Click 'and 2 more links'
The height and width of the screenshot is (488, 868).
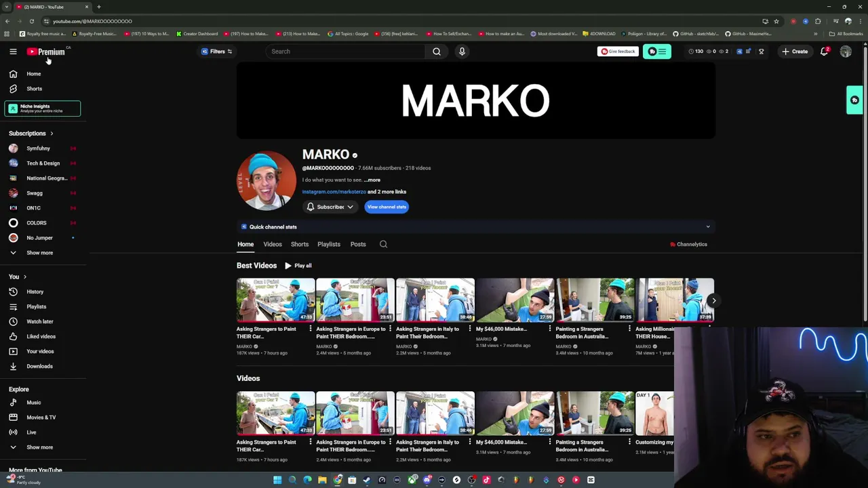(387, 192)
